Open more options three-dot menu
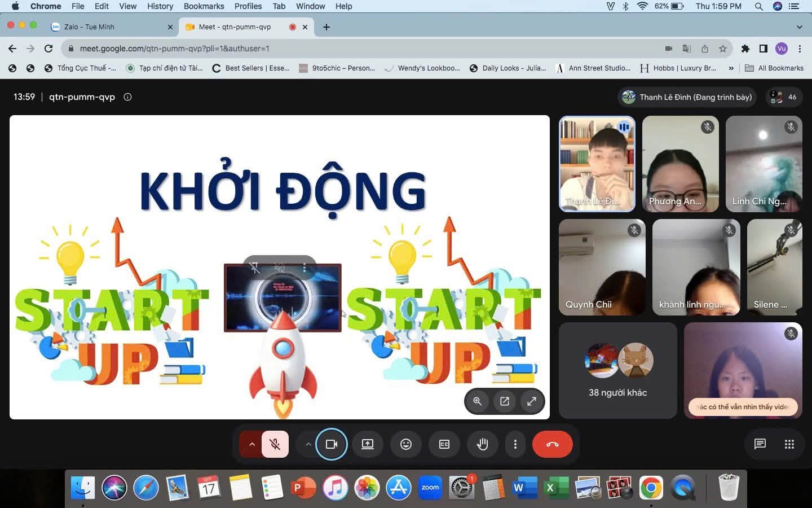This screenshot has height=508, width=812. point(515,444)
